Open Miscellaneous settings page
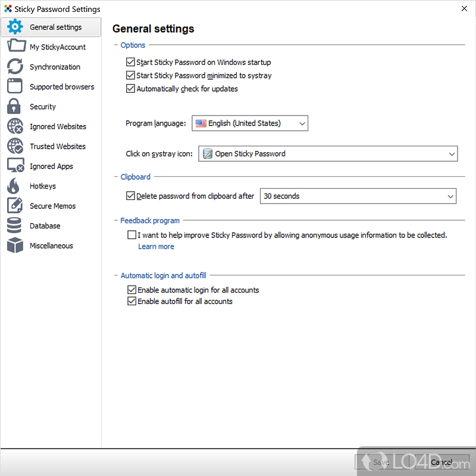 click(51, 246)
